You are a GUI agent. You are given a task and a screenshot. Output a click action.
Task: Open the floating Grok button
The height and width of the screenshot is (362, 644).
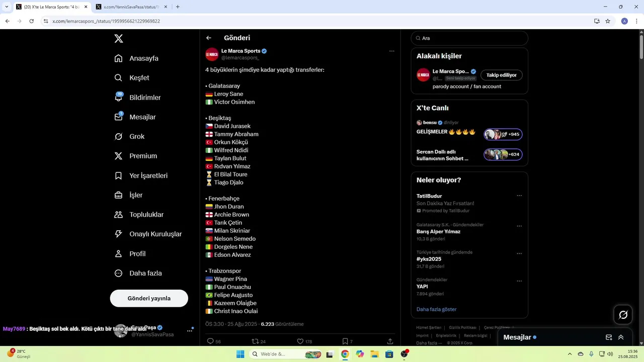pos(623,315)
